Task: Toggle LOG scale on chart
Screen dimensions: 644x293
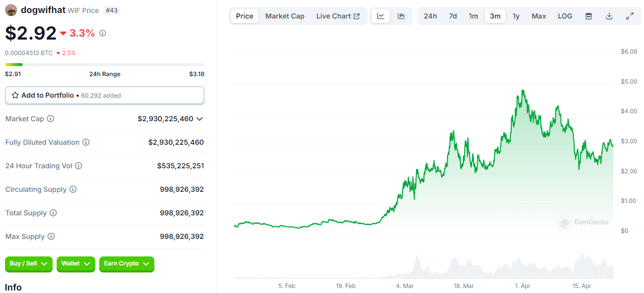Action: click(x=565, y=16)
